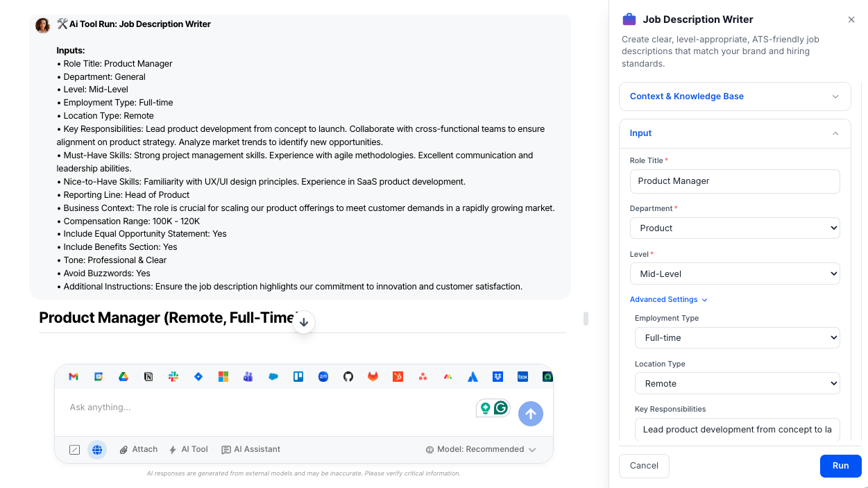
Task: Open the Grammarly icon in the prompt box
Action: tap(501, 408)
